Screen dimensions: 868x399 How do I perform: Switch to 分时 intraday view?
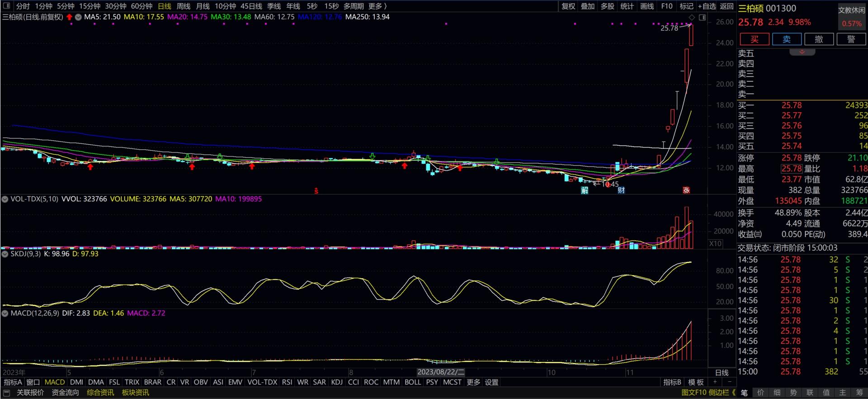point(23,6)
